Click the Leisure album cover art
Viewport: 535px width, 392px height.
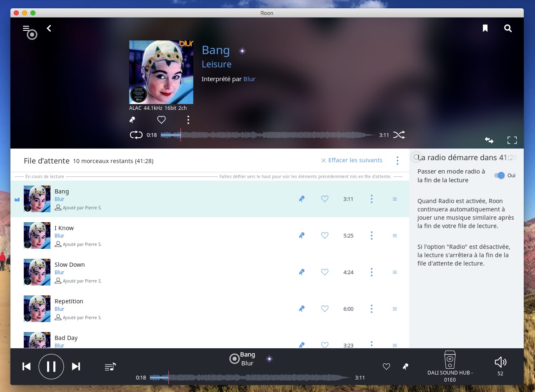(161, 72)
